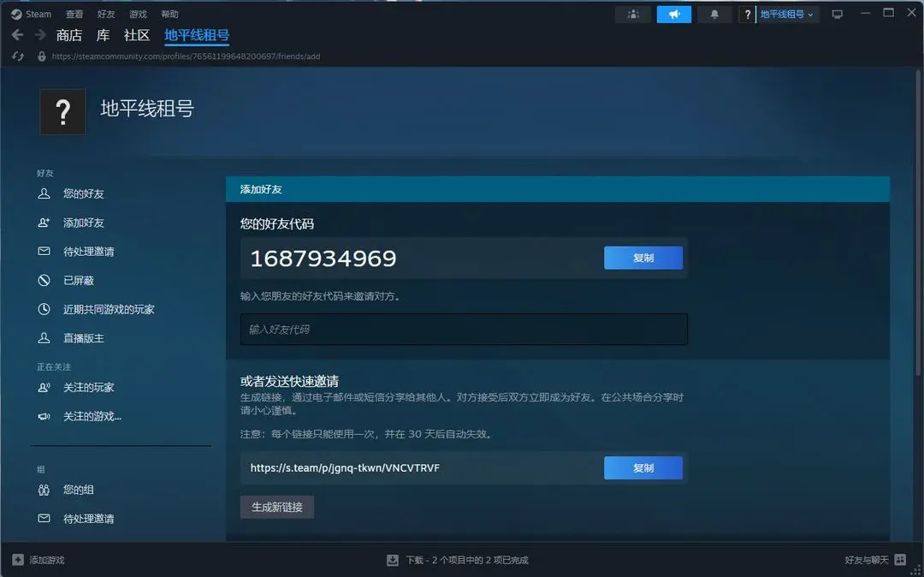
Task: Click 生成新链接 button
Action: pyautogui.click(x=277, y=507)
